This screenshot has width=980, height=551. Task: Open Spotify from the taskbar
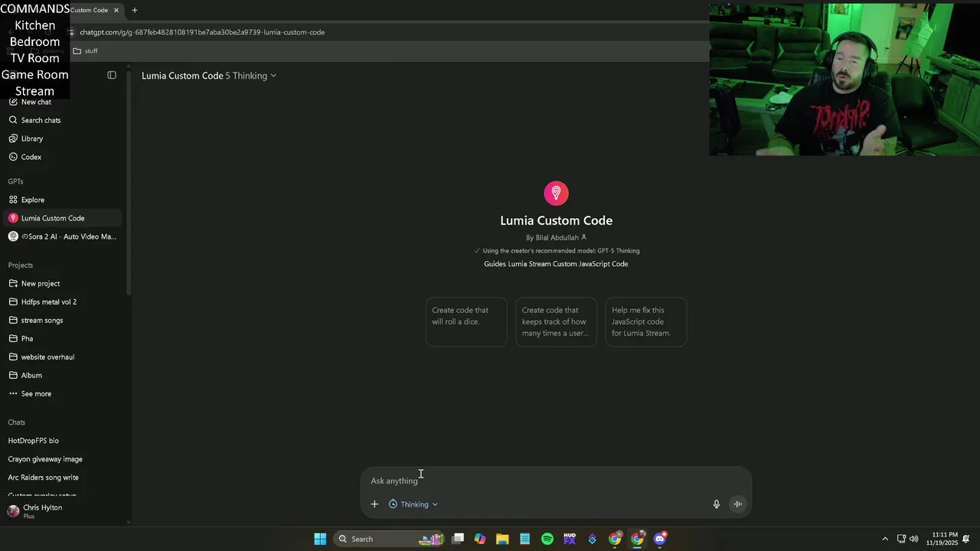tap(547, 539)
